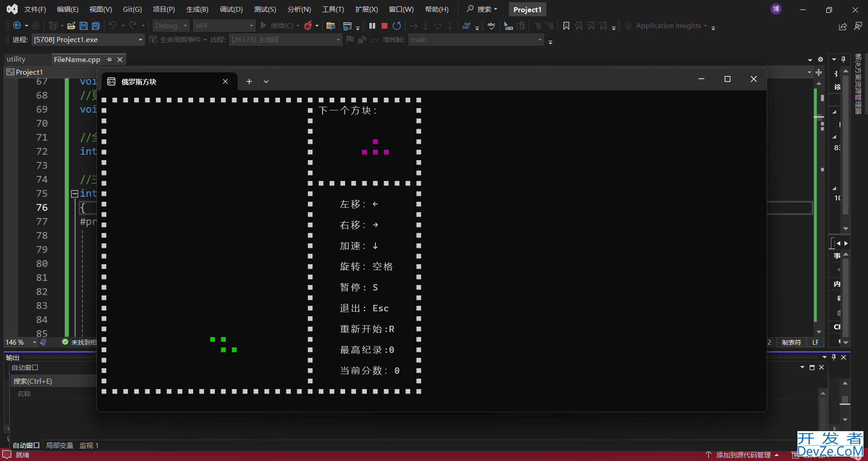Toggle pin on the FileName.cpp tab
This screenshot has height=461, width=868.
pyautogui.click(x=109, y=60)
